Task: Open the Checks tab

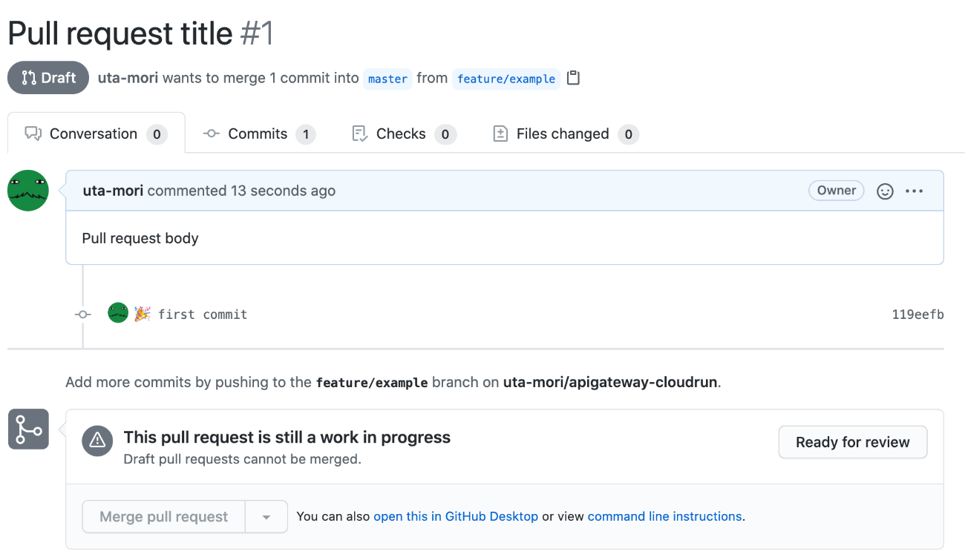Action: pos(401,134)
